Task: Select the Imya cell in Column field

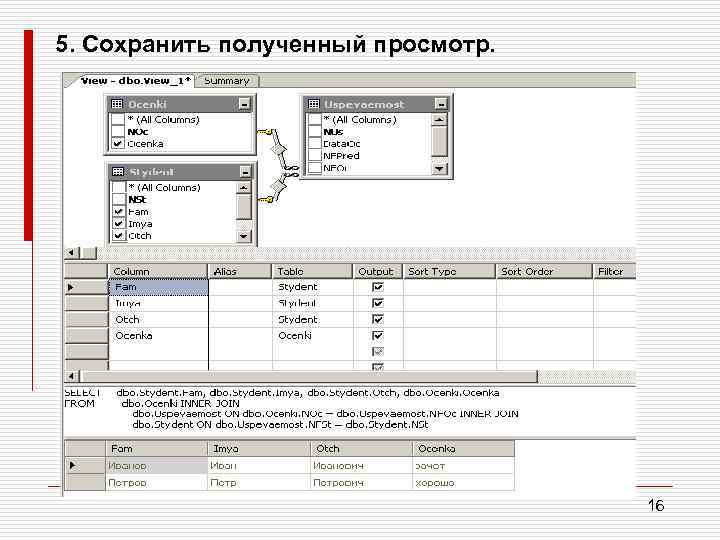Action: pyautogui.click(x=158, y=303)
